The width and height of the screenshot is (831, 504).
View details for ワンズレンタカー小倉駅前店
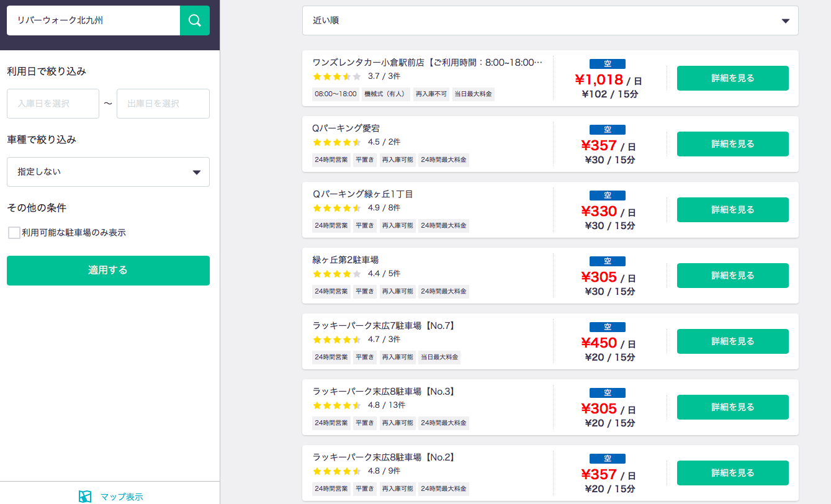tap(733, 78)
